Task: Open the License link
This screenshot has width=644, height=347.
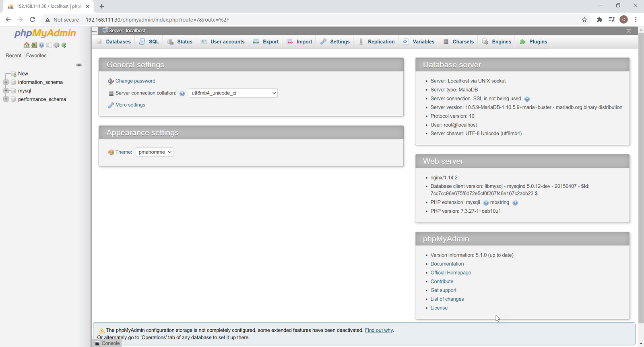Action: [439, 308]
